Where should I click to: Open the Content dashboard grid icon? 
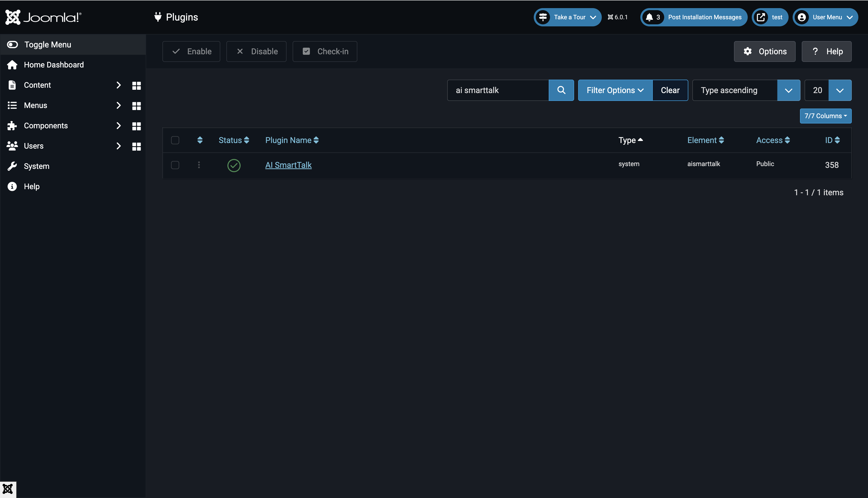(136, 86)
